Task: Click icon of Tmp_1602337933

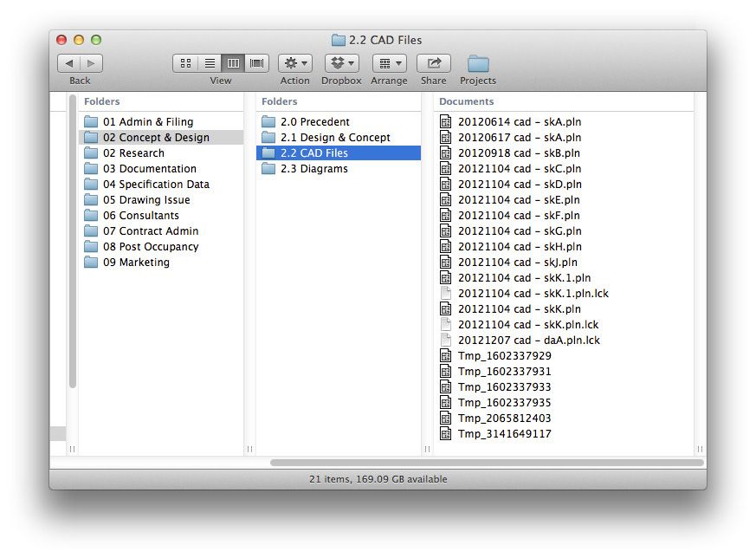Action: tap(446, 386)
